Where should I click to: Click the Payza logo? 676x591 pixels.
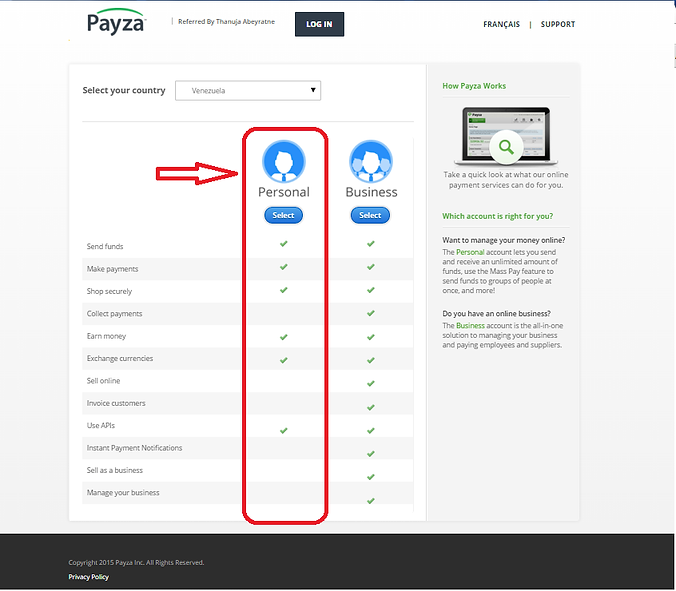[116, 22]
